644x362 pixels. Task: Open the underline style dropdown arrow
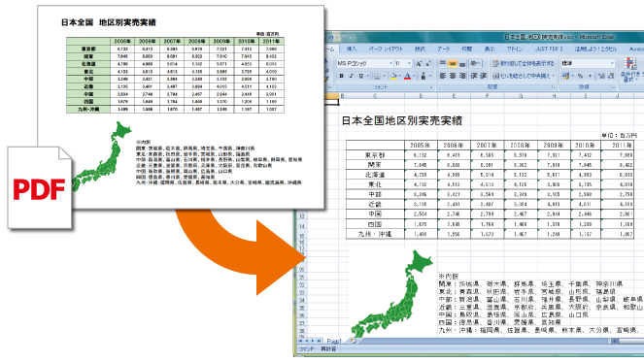tap(367, 76)
